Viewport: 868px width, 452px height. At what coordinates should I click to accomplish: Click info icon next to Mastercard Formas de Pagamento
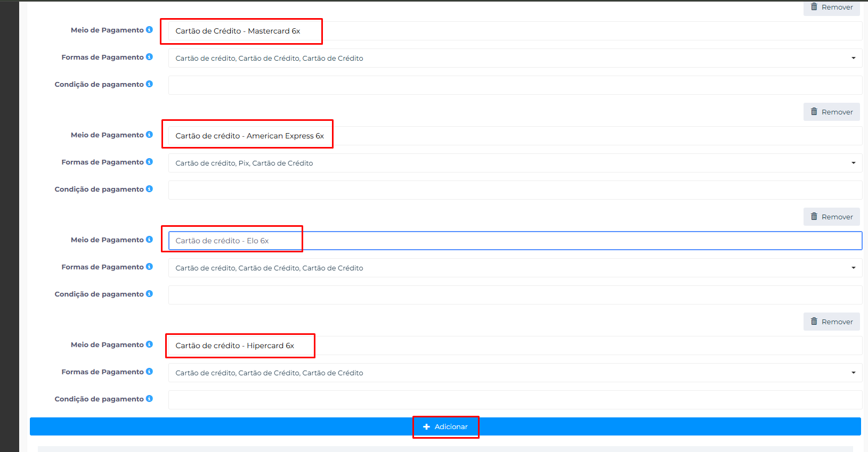point(149,57)
